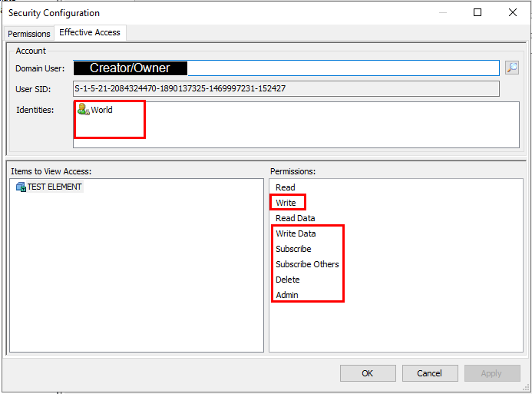Select the Write permission entry
Viewport: 532px width, 394px height.
286,203
